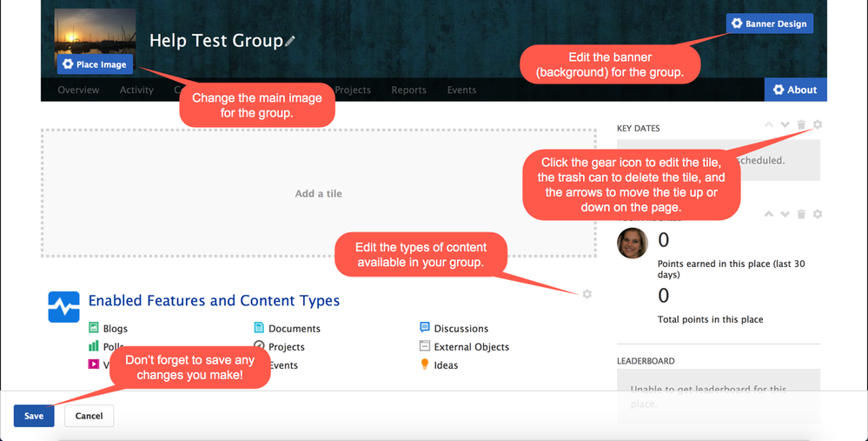Move the Key Dates tile down
Image resolution: width=868 pixels, height=441 pixels.
tap(785, 125)
